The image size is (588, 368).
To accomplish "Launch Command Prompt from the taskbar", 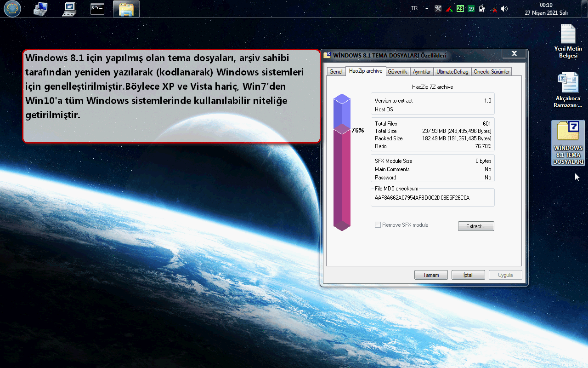I will [97, 9].
